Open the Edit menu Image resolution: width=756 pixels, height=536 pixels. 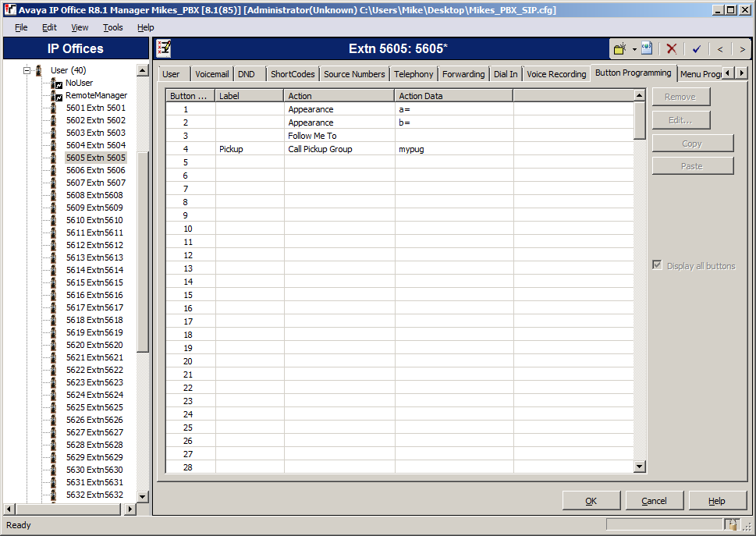[49, 27]
